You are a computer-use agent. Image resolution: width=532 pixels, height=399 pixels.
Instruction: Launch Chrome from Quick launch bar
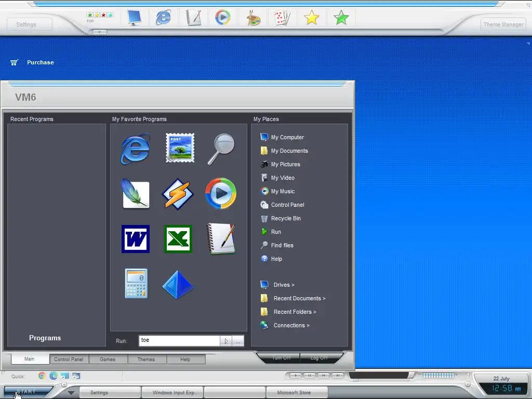[x=42, y=376]
